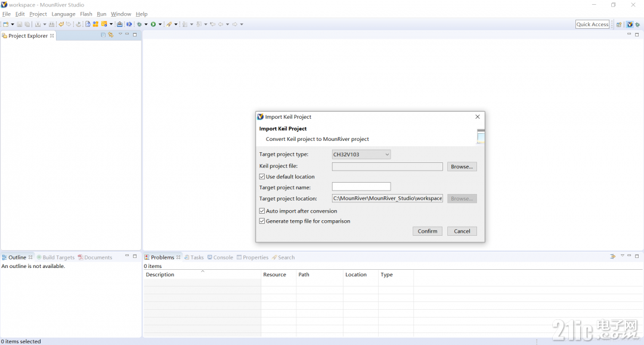Disable Generate temp file for comparison
The width and height of the screenshot is (644, 345).
(x=262, y=221)
